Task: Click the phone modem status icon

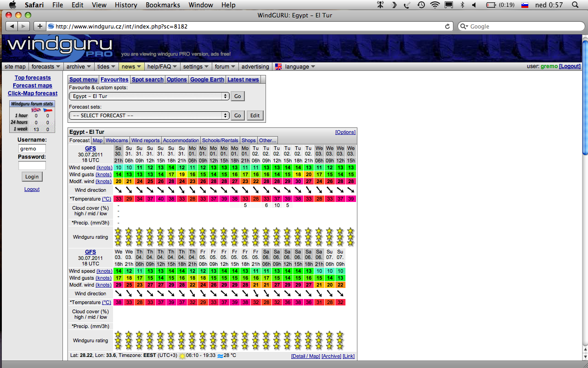Action: [x=407, y=5]
